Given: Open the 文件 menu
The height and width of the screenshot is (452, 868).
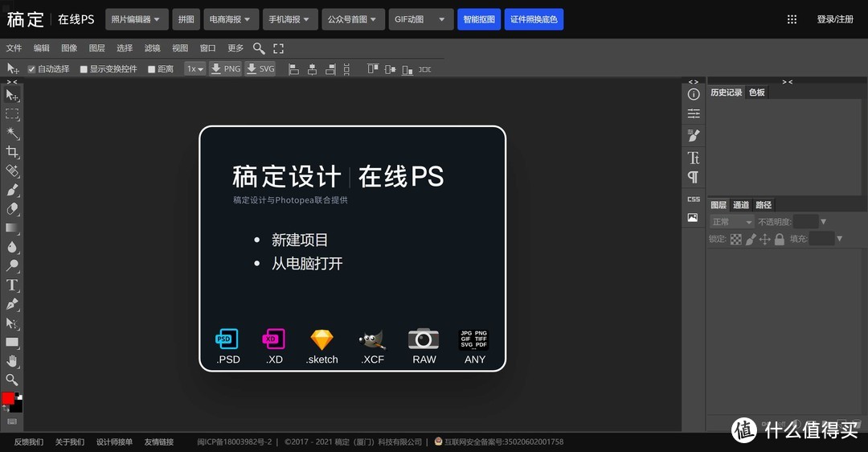Looking at the screenshot, I should [14, 48].
